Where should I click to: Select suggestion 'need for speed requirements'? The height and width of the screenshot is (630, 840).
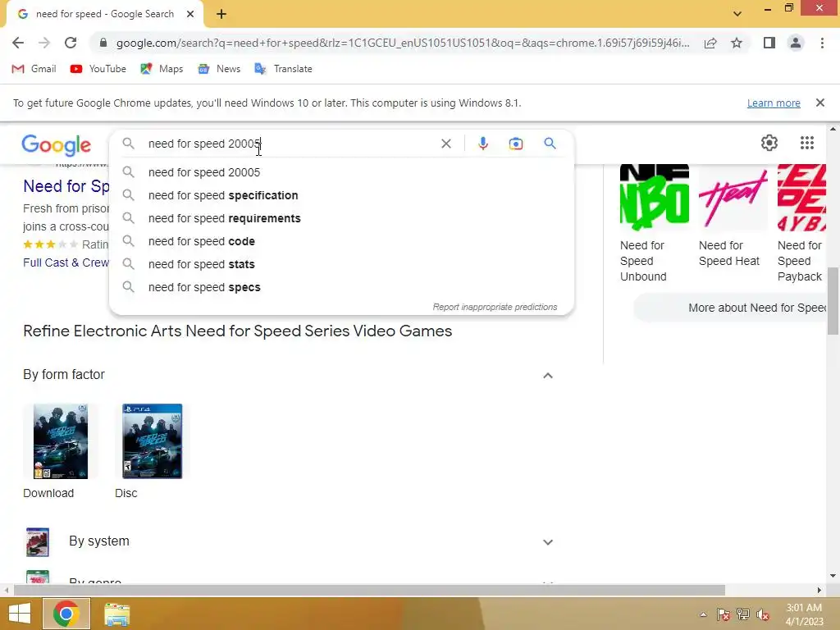[341, 218]
